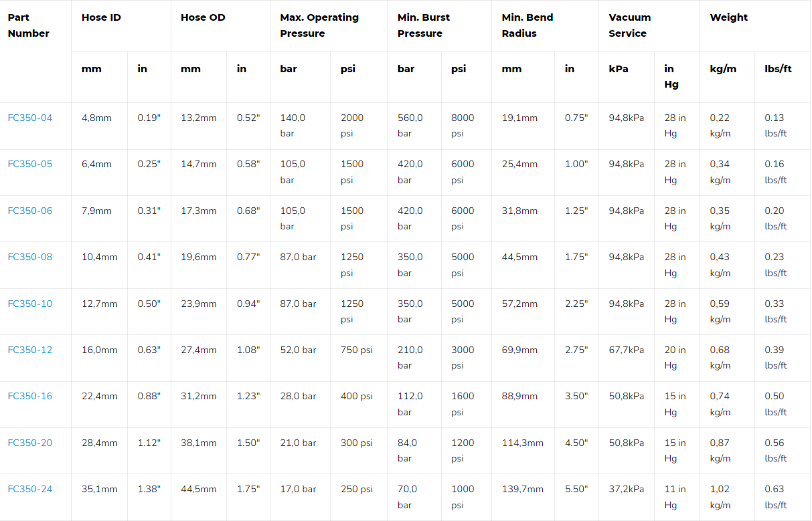Open the FC350-16 part number link
This screenshot has height=521, width=812.
[30, 396]
